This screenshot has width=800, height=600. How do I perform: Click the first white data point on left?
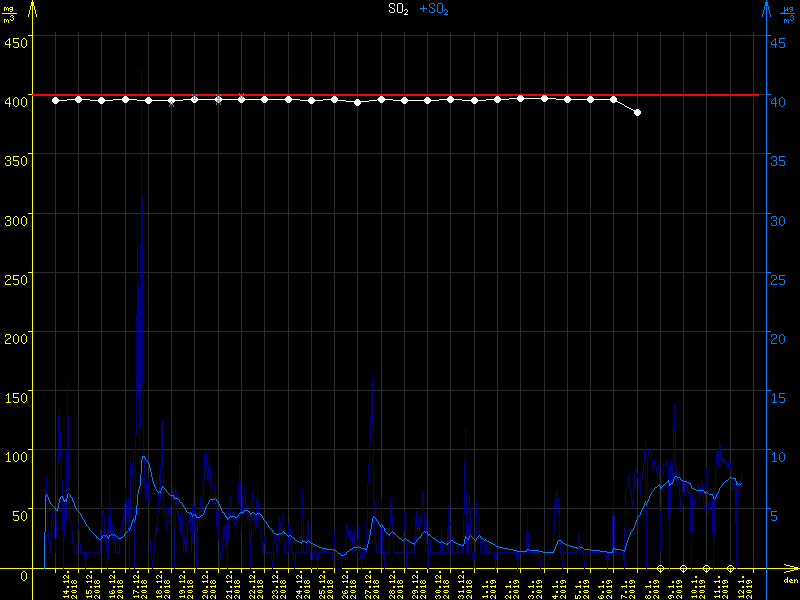pyautogui.click(x=55, y=100)
